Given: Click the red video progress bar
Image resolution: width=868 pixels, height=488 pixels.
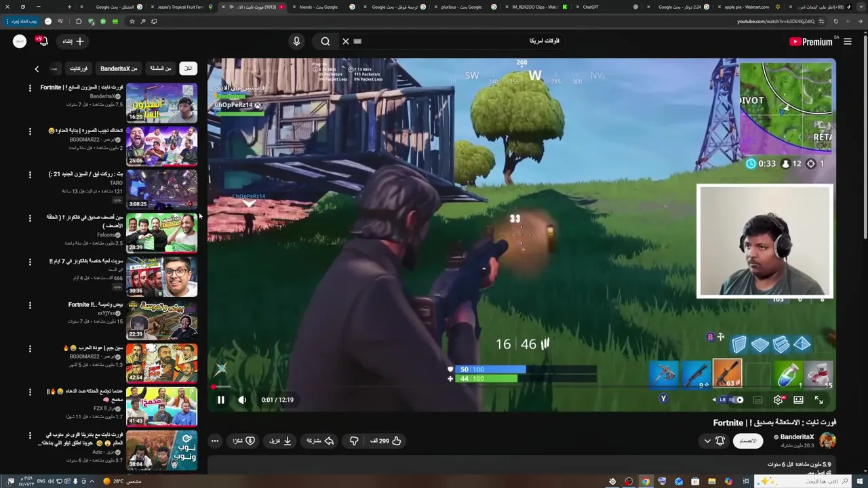Looking at the screenshot, I should (x=522, y=387).
